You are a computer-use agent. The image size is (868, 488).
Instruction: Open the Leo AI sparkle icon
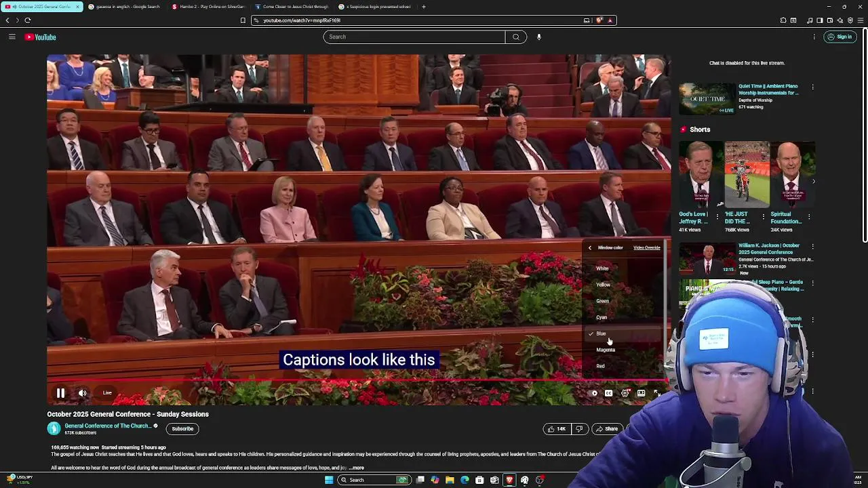840,20
